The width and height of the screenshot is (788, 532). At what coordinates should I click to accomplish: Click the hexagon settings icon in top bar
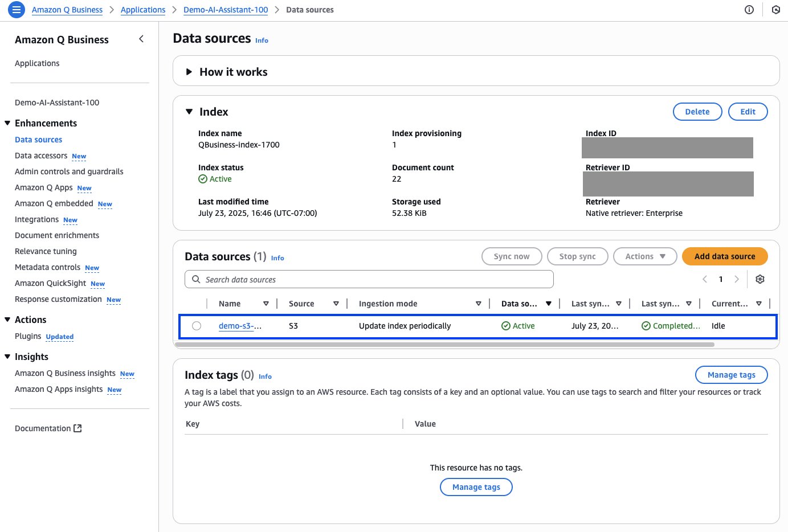(x=776, y=10)
